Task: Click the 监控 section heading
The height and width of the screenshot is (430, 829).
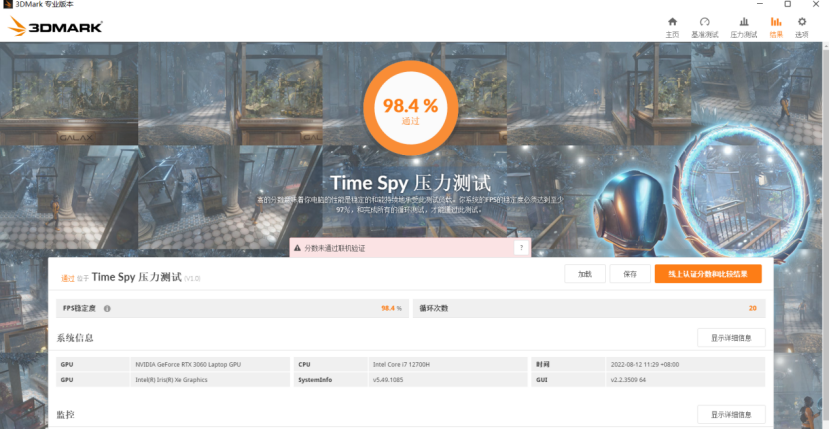Action: click(66, 415)
